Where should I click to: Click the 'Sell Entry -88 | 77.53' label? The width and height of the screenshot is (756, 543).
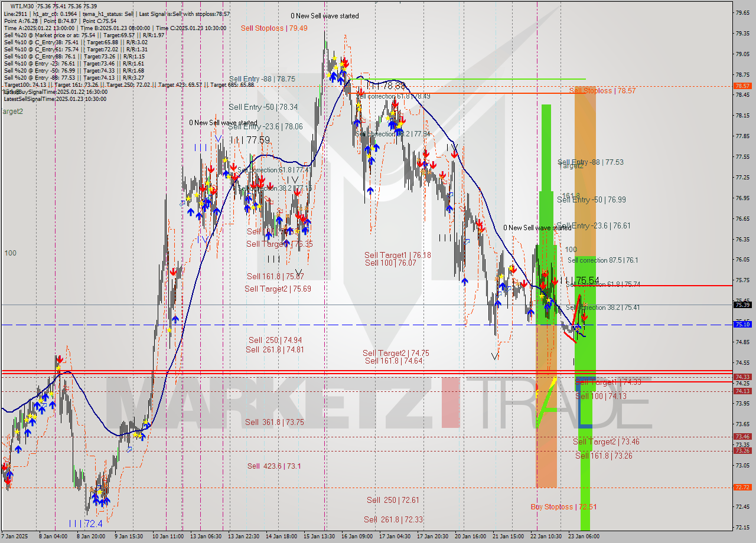[591, 162]
